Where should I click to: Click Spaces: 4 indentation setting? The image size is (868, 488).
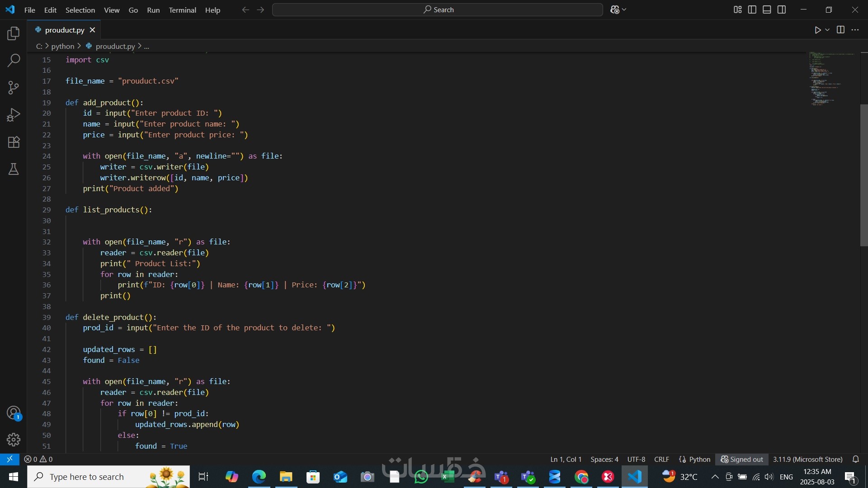tap(604, 459)
